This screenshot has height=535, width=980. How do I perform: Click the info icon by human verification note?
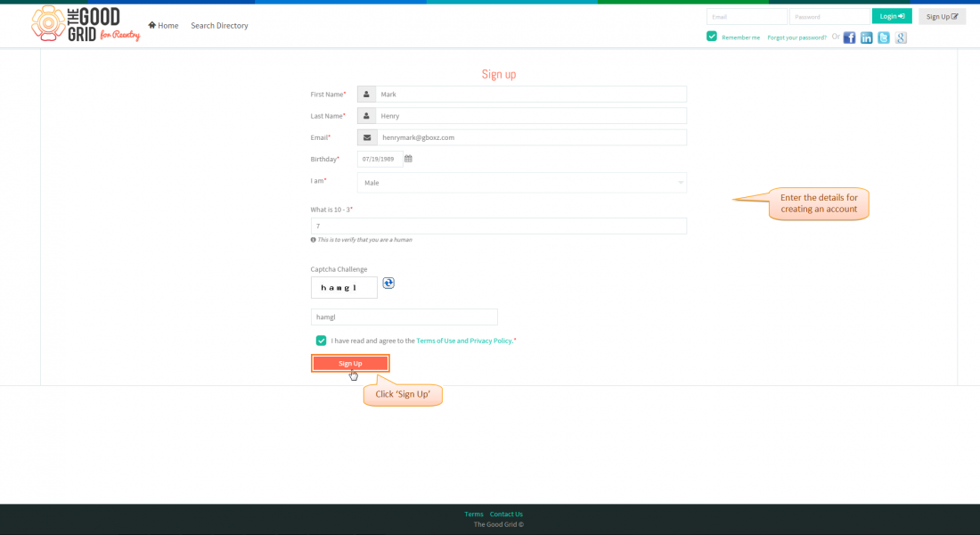tap(313, 240)
